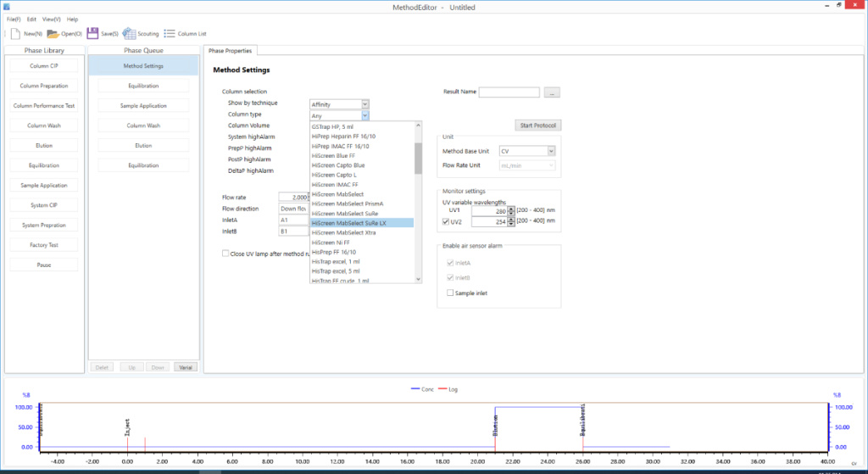Viewport: 868px width, 474px height.
Task: Click the Elution marker on chromatogram
Action: pyautogui.click(x=495, y=426)
